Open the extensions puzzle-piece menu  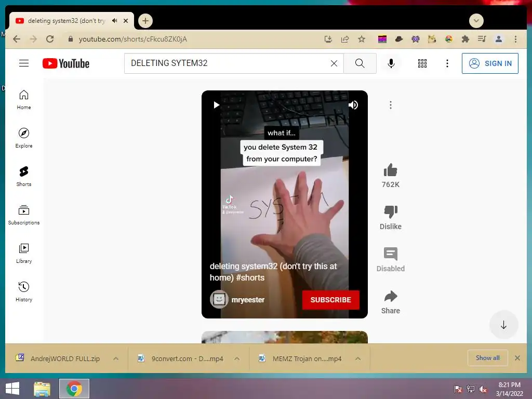[465, 39]
